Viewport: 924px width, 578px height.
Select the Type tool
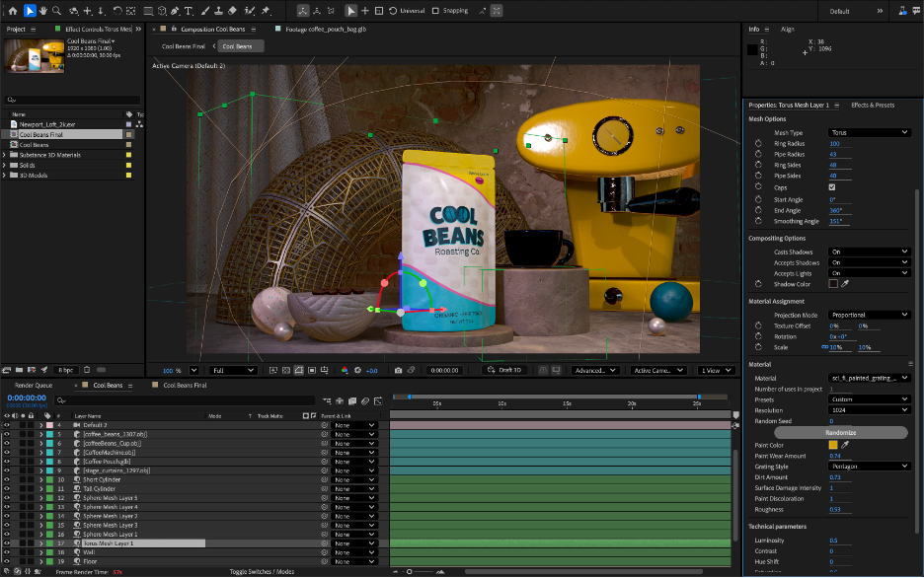(x=189, y=11)
